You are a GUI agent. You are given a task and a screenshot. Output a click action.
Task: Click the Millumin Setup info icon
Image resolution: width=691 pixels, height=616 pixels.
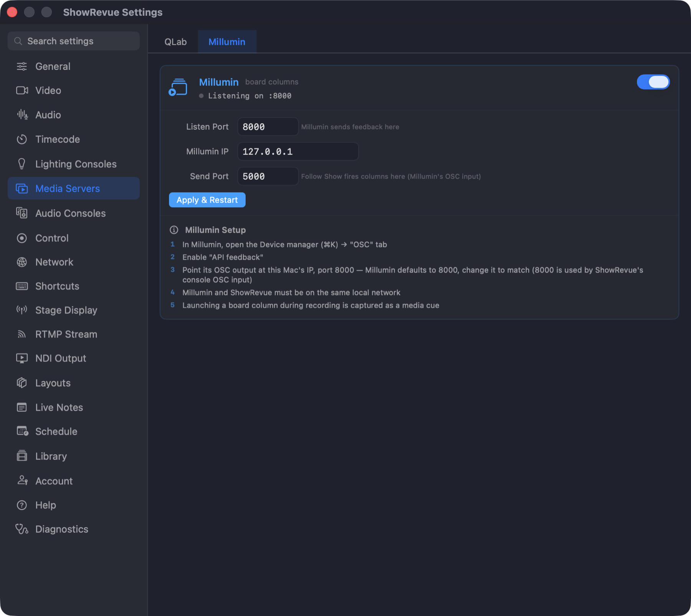click(x=174, y=230)
